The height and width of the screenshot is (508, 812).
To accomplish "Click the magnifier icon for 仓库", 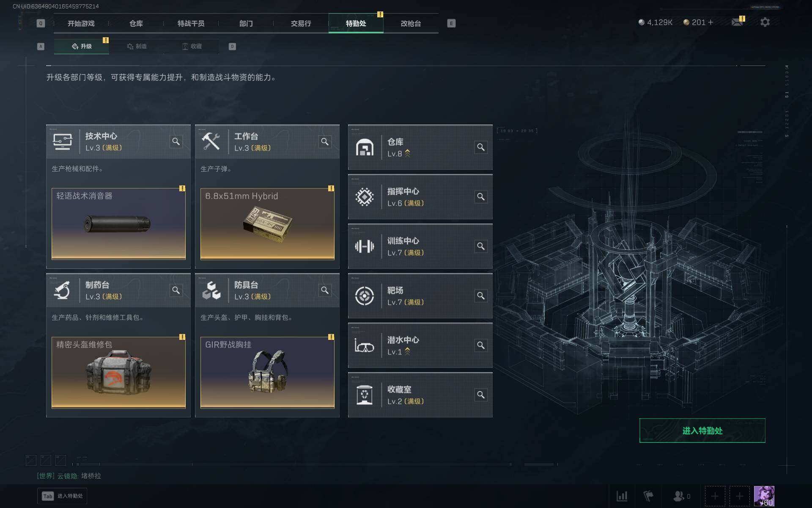I will point(481,147).
